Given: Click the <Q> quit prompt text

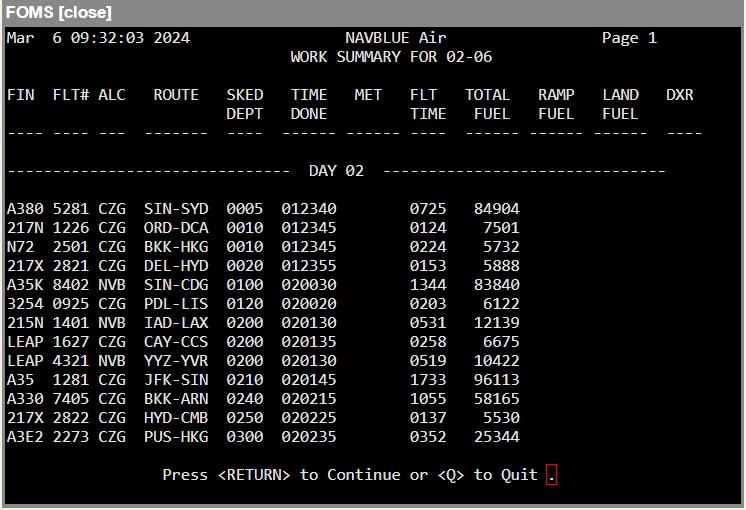Looking at the screenshot, I should tap(451, 475).
